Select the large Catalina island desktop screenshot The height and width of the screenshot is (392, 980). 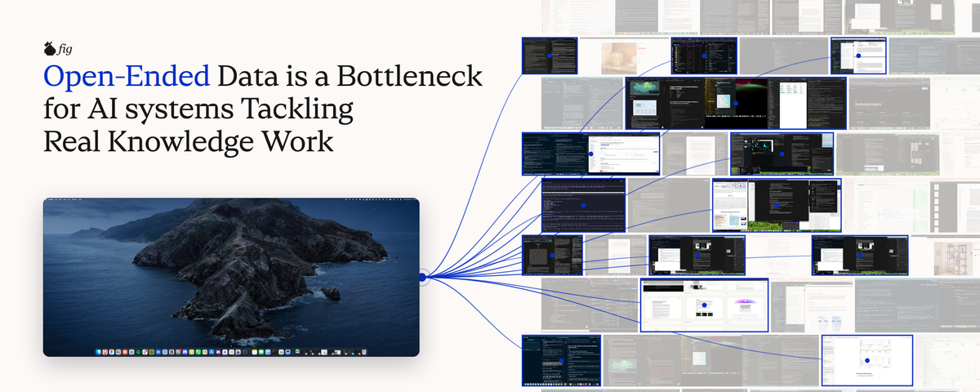(231, 277)
